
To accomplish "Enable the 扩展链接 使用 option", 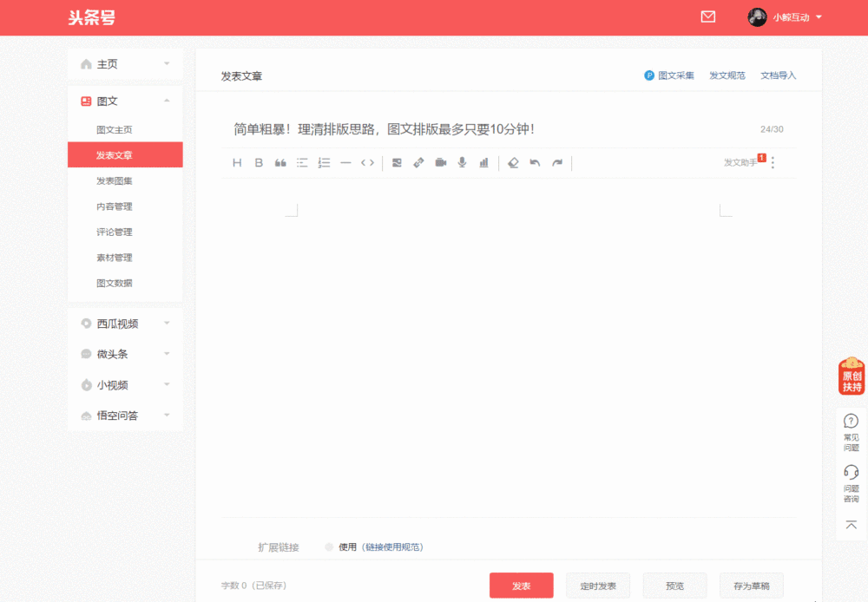I will [x=329, y=547].
